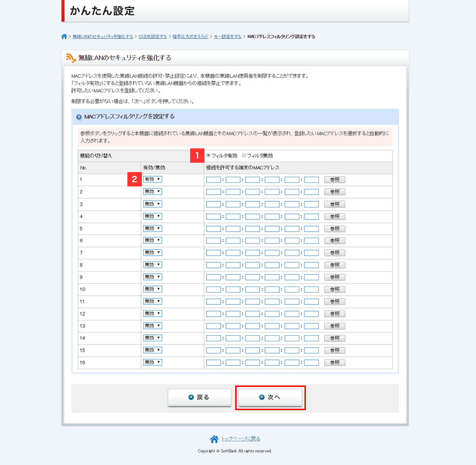Click the home icon in breadcrumb
The image size is (476, 465).
(x=64, y=36)
